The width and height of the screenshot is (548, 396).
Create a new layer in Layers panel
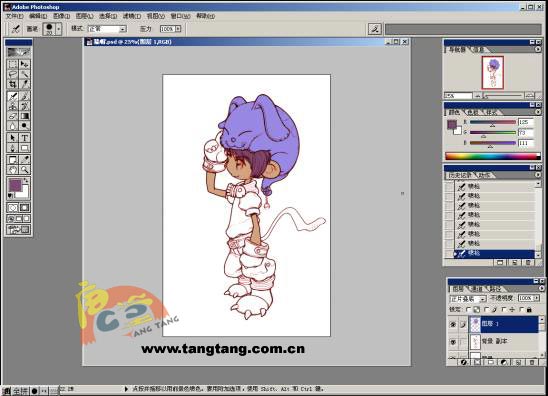[518, 362]
